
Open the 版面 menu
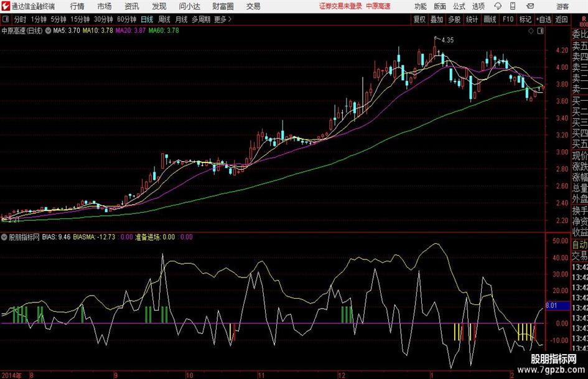click(x=440, y=6)
